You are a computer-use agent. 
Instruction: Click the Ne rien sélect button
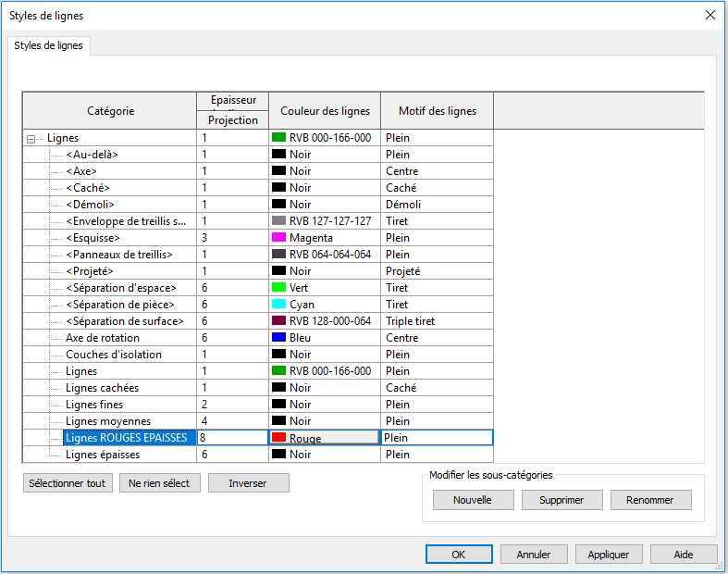click(x=159, y=483)
